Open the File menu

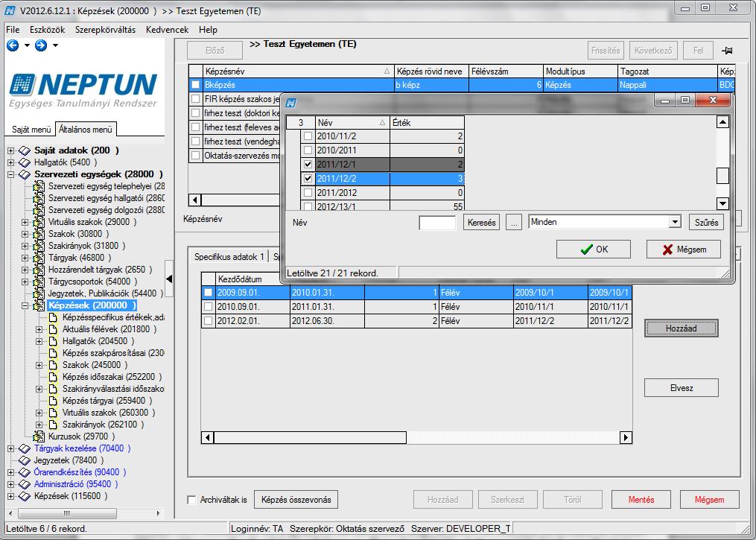(13, 30)
